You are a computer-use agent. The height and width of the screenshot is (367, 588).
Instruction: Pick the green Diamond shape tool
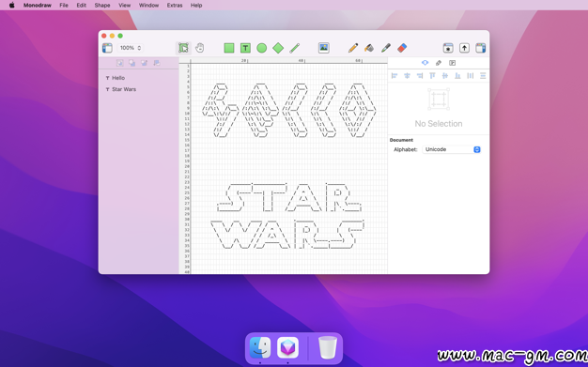tap(278, 48)
